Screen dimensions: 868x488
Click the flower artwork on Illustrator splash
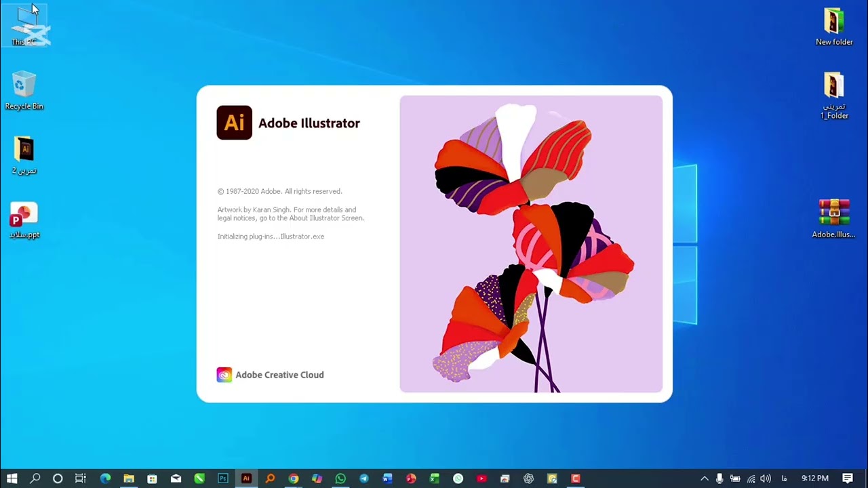(531, 244)
